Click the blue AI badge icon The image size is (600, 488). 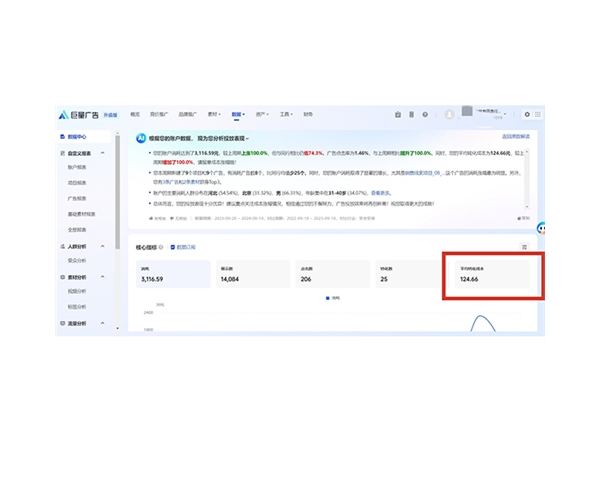click(141, 138)
